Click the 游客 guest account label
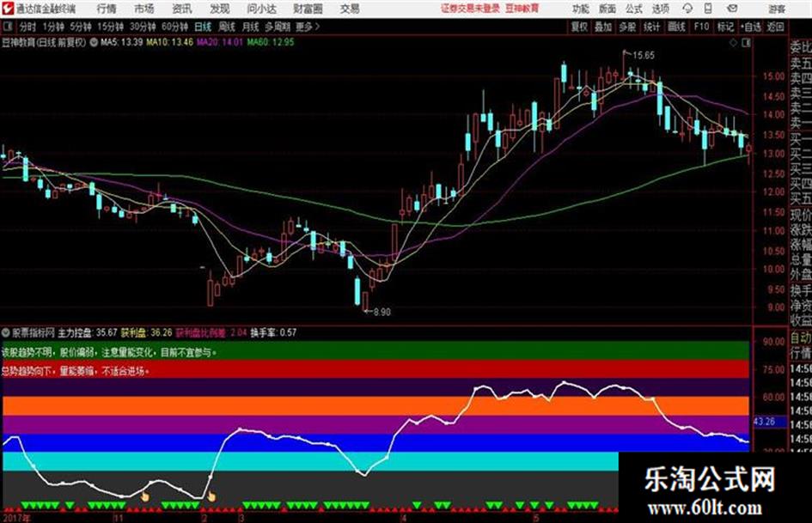Image resolution: width=812 pixels, height=523 pixels. pyautogui.click(x=777, y=9)
